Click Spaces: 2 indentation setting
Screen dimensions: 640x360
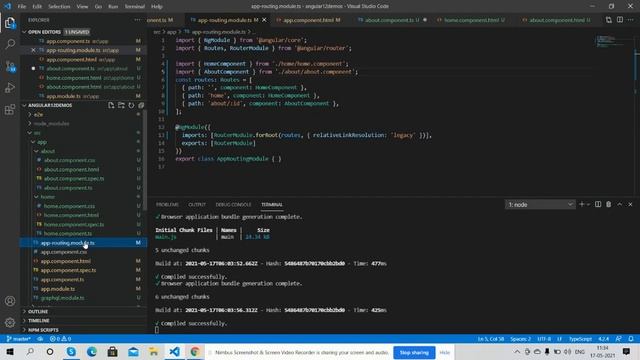coord(520,339)
